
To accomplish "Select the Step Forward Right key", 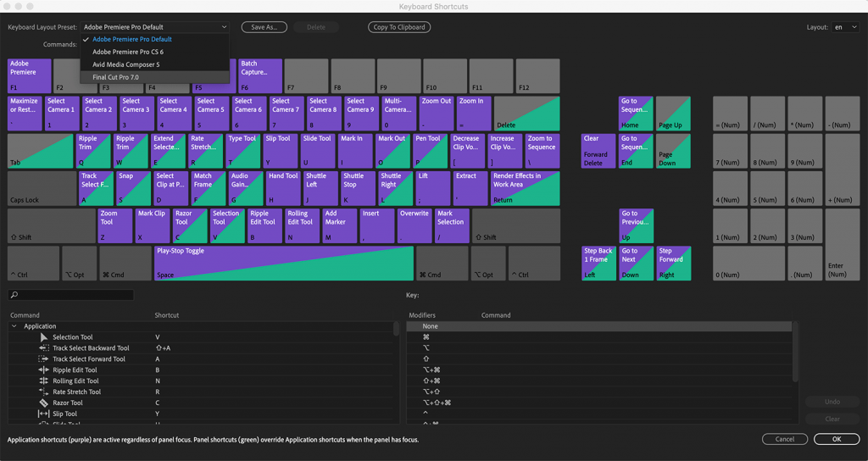I will click(x=673, y=263).
